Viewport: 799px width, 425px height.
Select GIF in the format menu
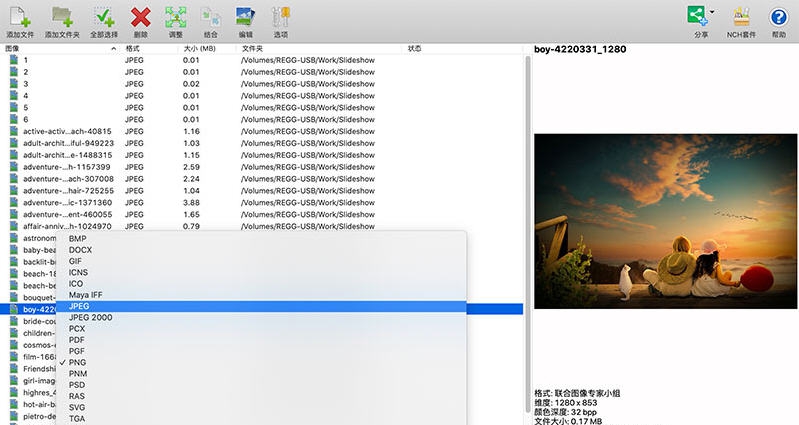(261, 261)
